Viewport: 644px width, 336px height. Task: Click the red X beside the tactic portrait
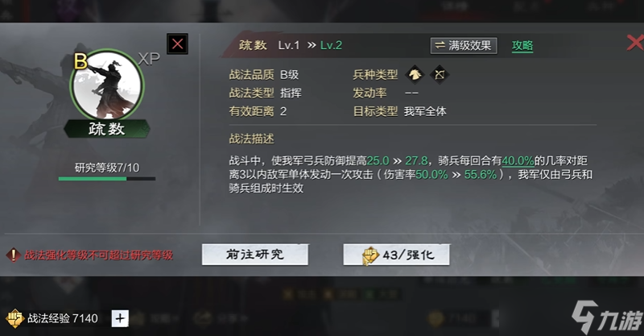click(177, 44)
